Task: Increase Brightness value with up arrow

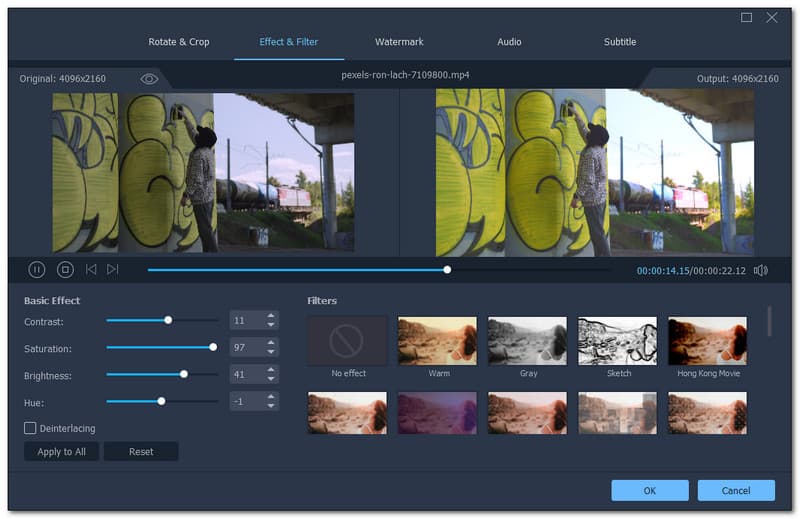Action: 270,369
